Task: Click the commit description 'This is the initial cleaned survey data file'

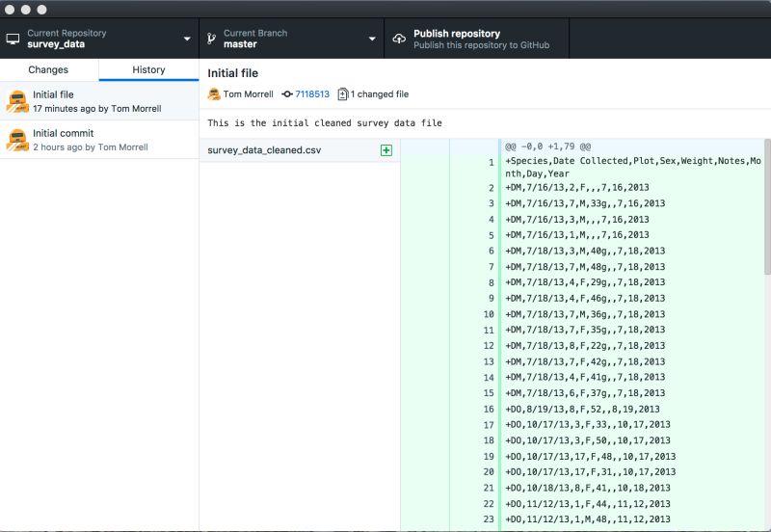Action: click(x=325, y=123)
